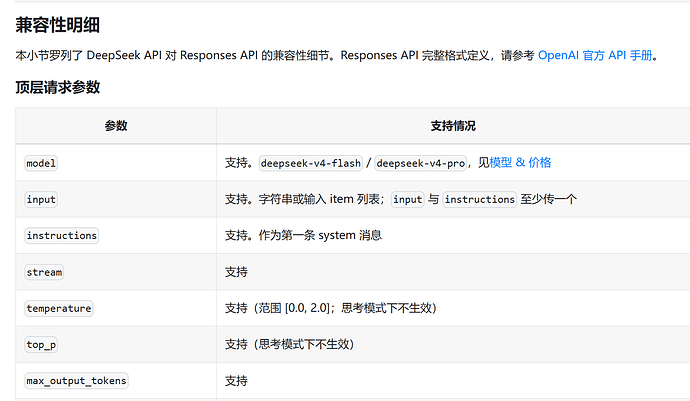Select the input parameter in first column
This screenshot has height=401, width=690.
pos(41,199)
